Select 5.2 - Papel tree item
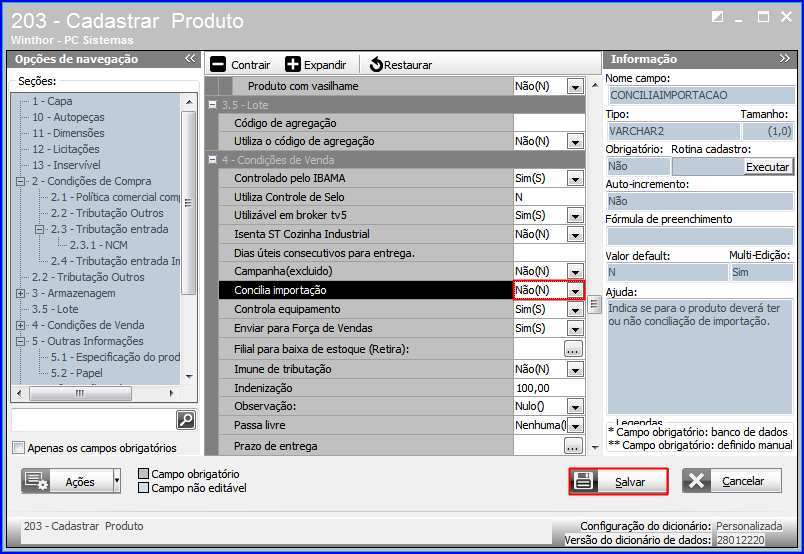804x554 pixels. click(76, 373)
